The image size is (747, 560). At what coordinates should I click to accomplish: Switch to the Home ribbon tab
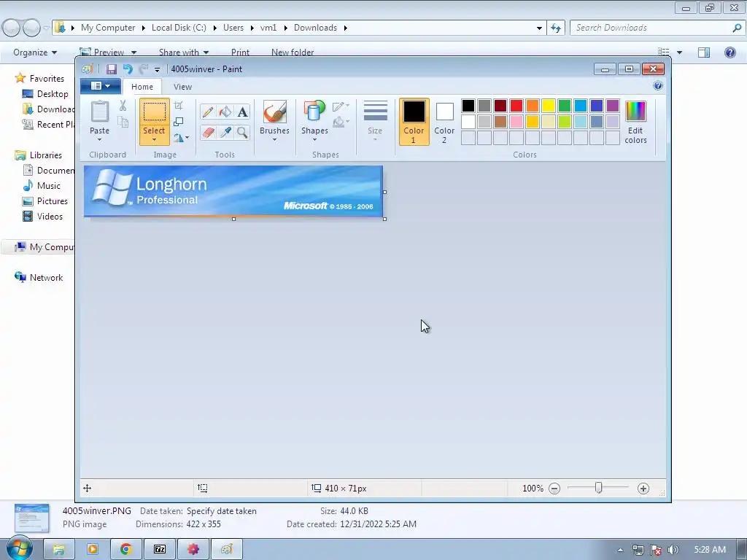pos(142,87)
